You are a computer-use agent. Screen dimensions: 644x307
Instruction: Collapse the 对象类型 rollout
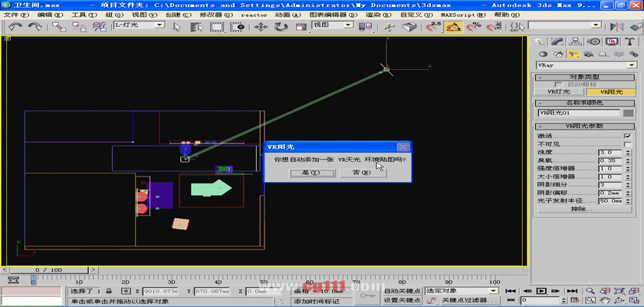coord(584,78)
